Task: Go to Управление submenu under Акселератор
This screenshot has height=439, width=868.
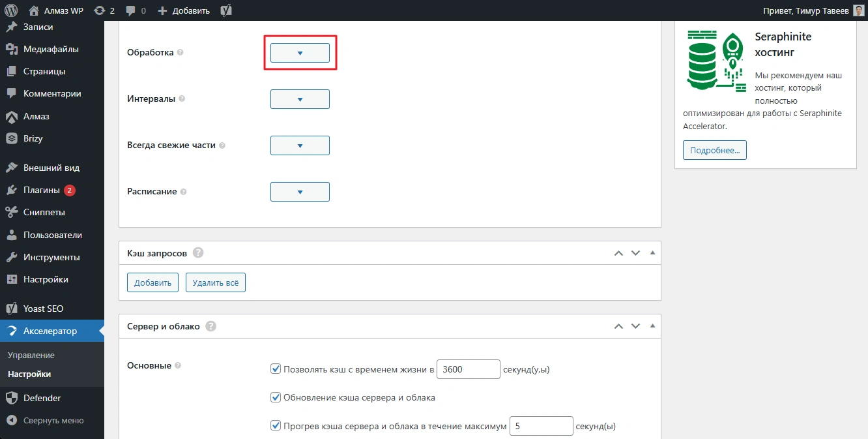Action: click(x=31, y=356)
